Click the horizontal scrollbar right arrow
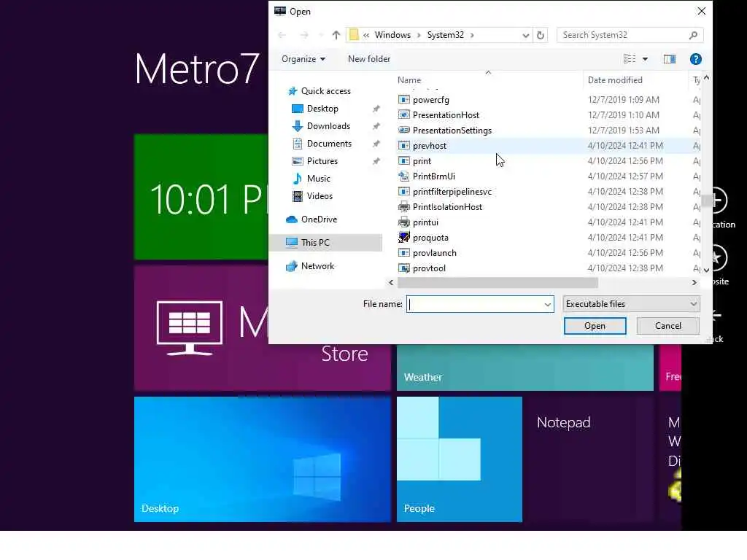 pyautogui.click(x=694, y=283)
